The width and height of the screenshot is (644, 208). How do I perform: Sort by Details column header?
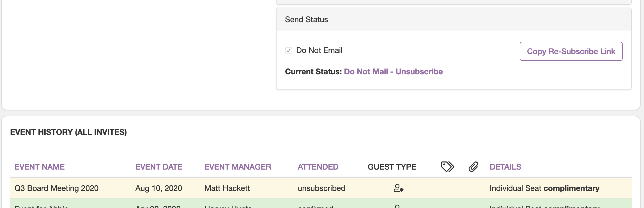coord(505,167)
